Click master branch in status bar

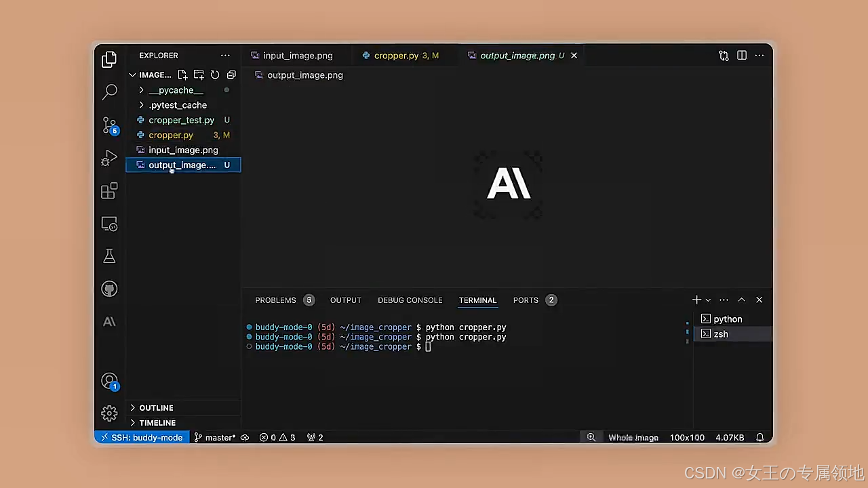pos(215,438)
